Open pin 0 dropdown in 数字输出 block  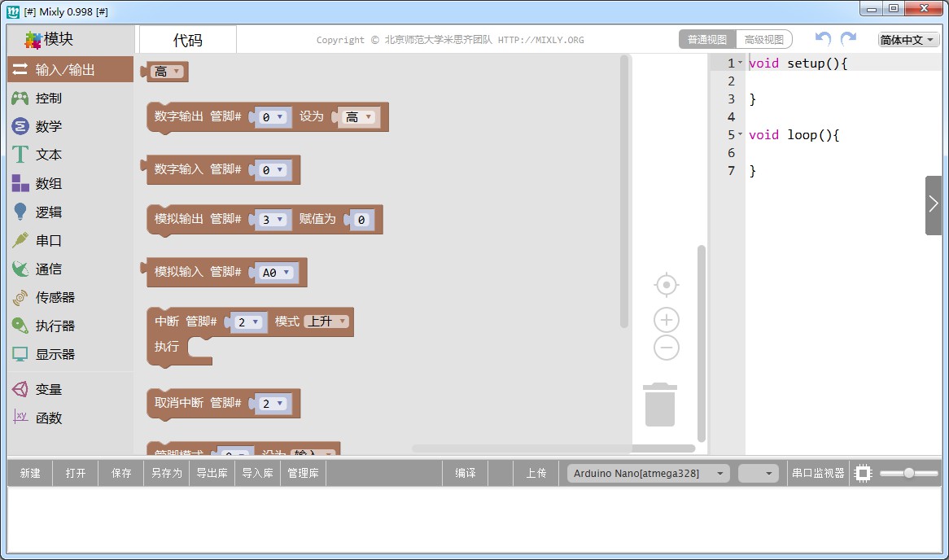pyautogui.click(x=273, y=117)
